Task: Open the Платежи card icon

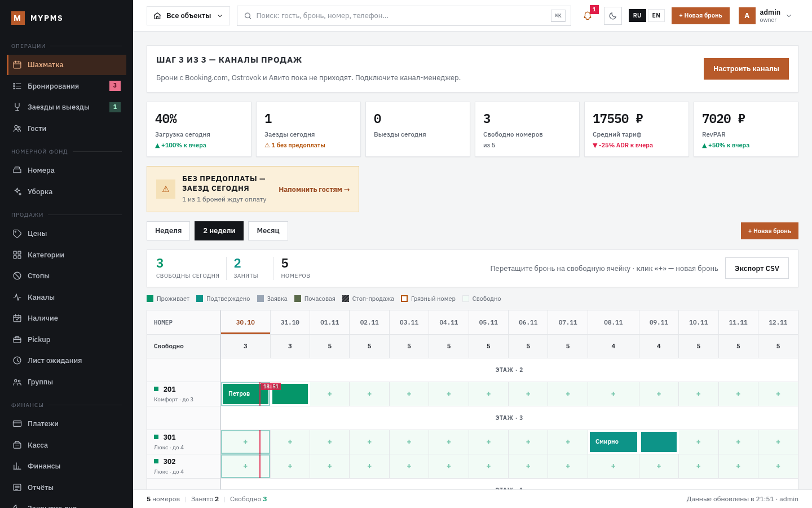Action: [x=17, y=424]
